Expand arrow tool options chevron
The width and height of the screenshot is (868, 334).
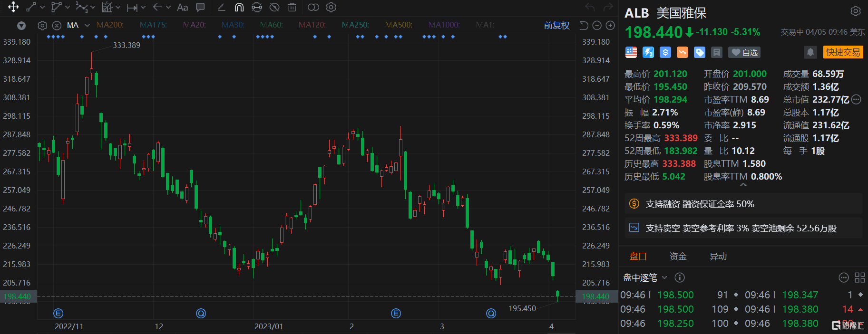168,8
